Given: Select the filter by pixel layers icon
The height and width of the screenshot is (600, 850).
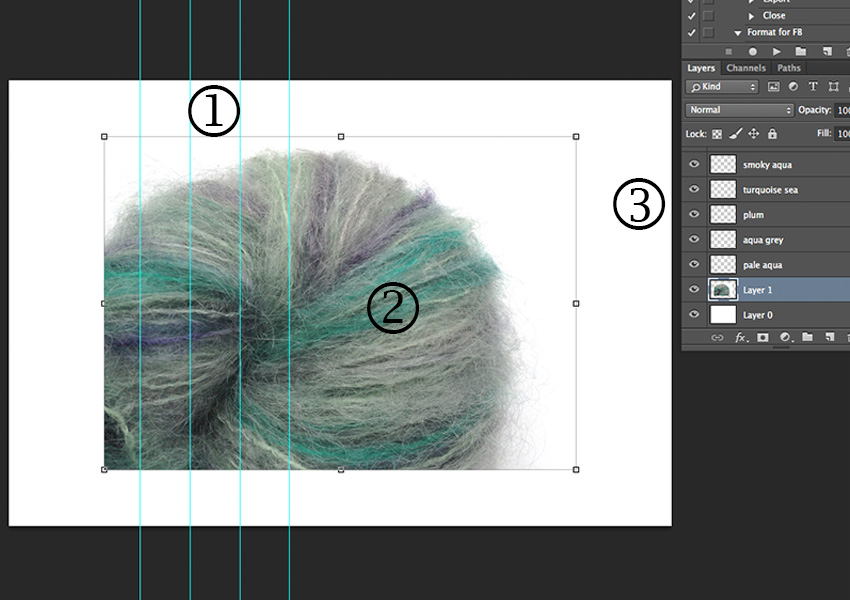Looking at the screenshot, I should 775,86.
